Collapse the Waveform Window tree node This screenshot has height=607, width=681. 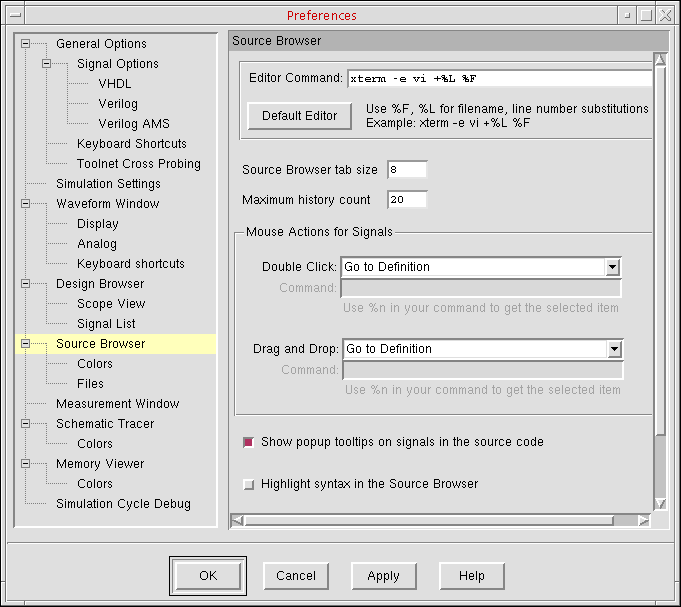26,204
